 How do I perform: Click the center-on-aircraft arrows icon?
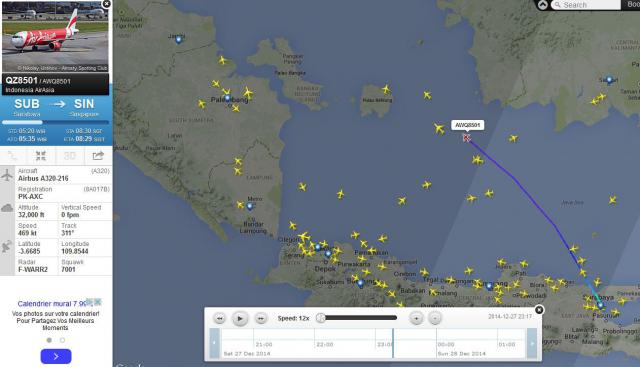[41, 156]
